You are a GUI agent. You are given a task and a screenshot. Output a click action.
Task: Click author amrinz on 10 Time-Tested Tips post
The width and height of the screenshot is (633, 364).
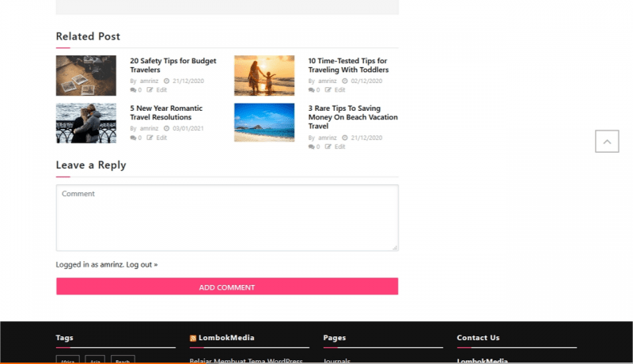[x=328, y=81]
